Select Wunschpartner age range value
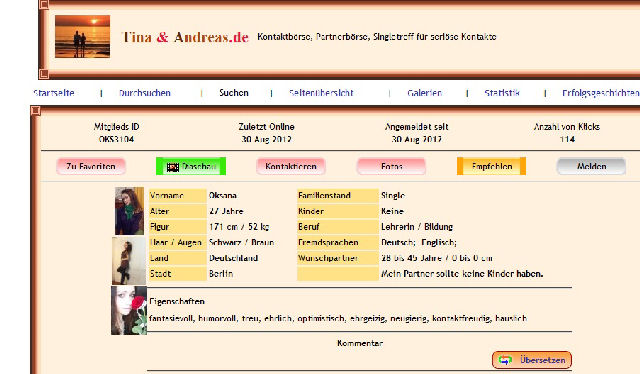 [437, 258]
